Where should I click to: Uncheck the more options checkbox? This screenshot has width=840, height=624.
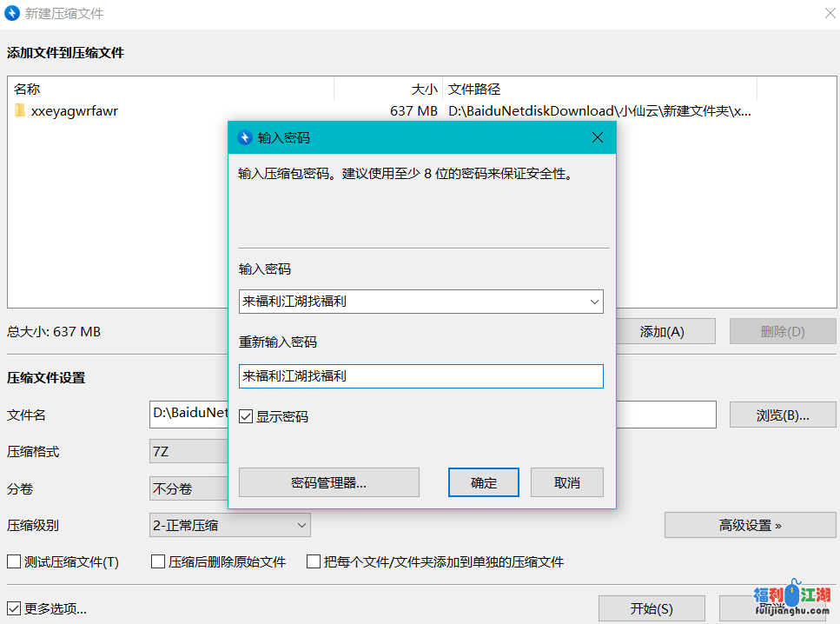[x=14, y=609]
